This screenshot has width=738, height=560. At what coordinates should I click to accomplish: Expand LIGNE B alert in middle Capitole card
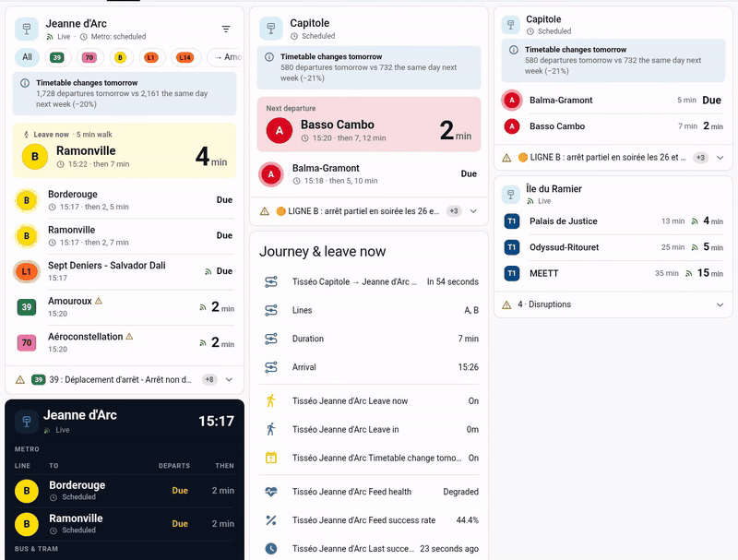click(x=473, y=211)
